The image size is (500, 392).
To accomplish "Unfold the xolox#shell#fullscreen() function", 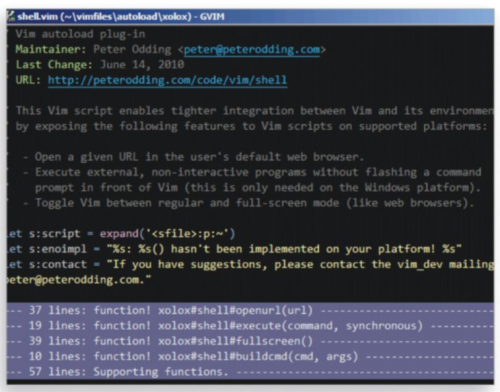I will coord(250,341).
